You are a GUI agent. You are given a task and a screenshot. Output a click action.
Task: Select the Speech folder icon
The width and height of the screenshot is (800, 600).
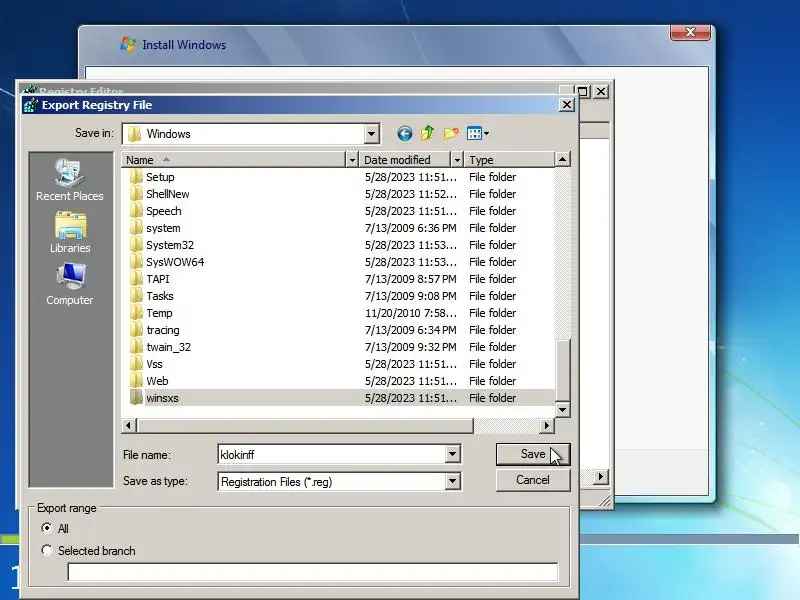(x=136, y=211)
